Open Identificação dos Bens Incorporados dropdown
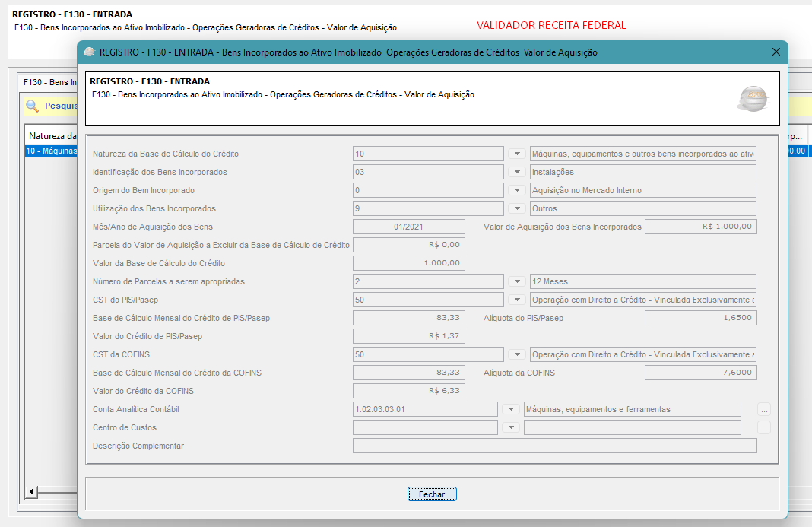Screen dimensions: 812x527 coord(517,172)
